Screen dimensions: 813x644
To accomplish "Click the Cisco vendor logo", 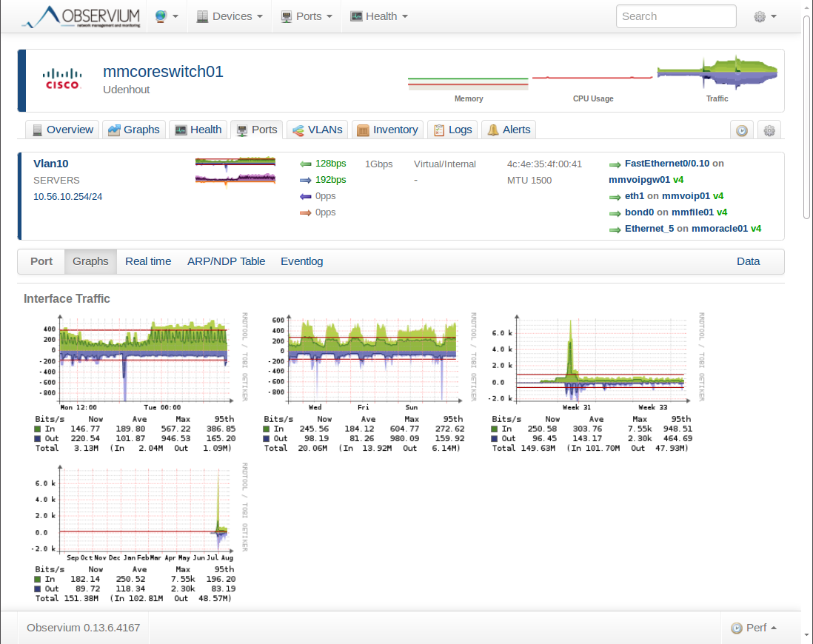I will pos(62,79).
